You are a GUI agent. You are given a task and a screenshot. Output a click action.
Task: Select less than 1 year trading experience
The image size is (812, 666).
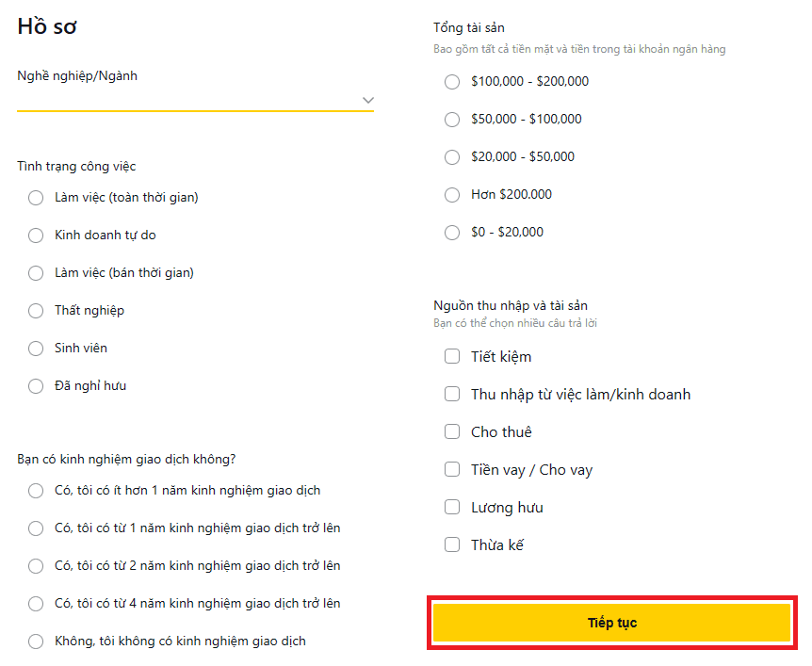(36, 491)
